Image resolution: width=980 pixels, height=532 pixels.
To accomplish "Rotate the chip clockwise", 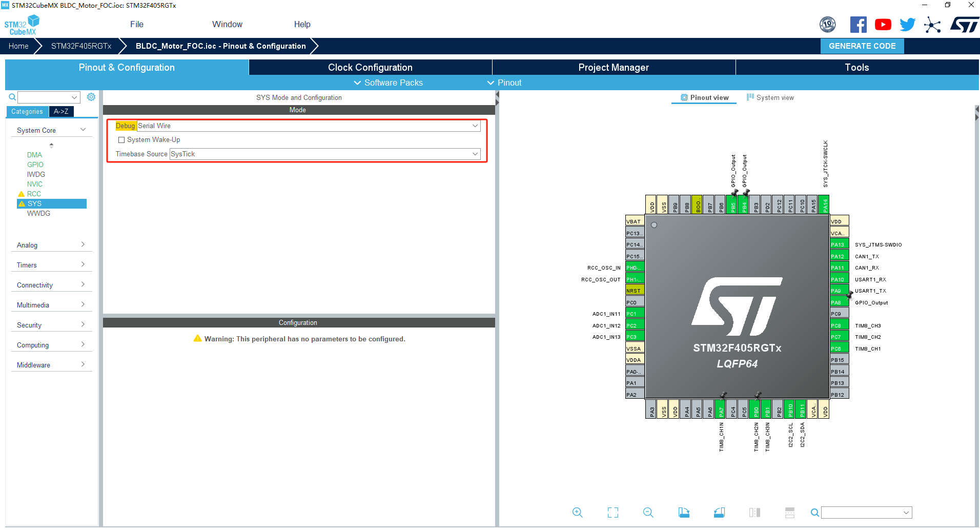I will [x=684, y=512].
